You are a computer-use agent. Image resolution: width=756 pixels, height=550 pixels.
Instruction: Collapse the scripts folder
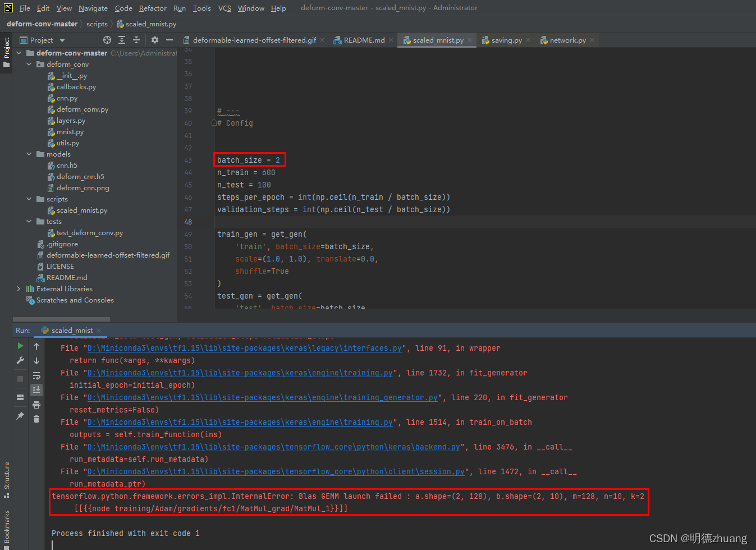29,199
